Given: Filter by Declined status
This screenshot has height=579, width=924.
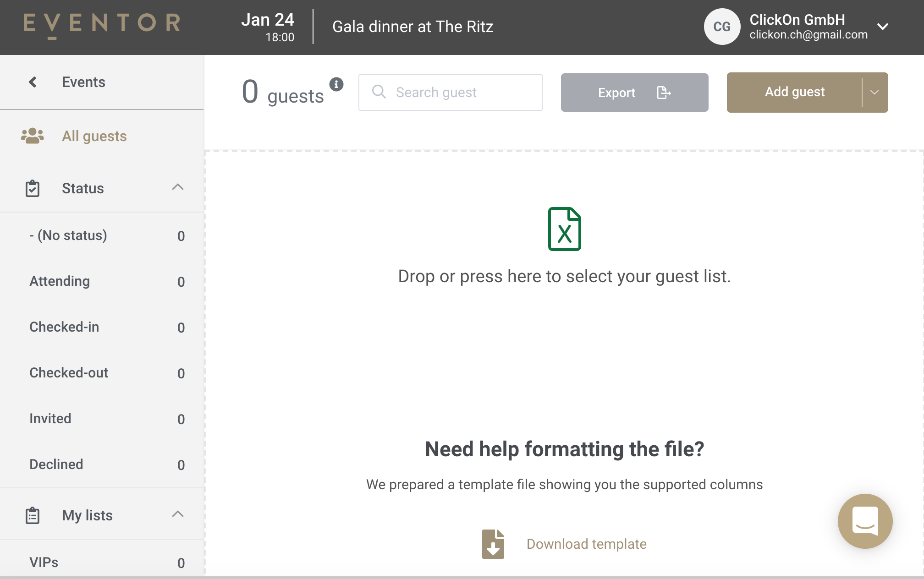Looking at the screenshot, I should [x=102, y=464].
